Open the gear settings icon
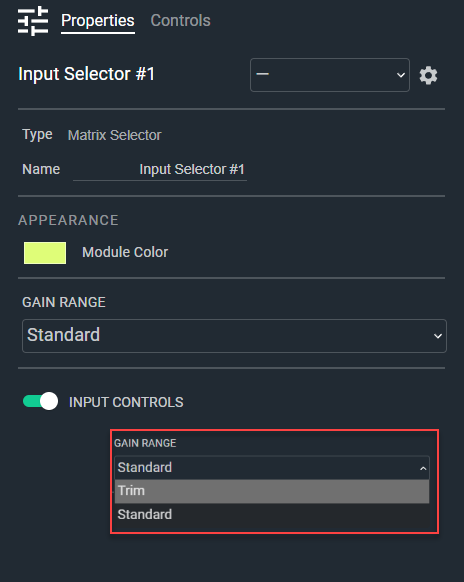 [x=428, y=75]
